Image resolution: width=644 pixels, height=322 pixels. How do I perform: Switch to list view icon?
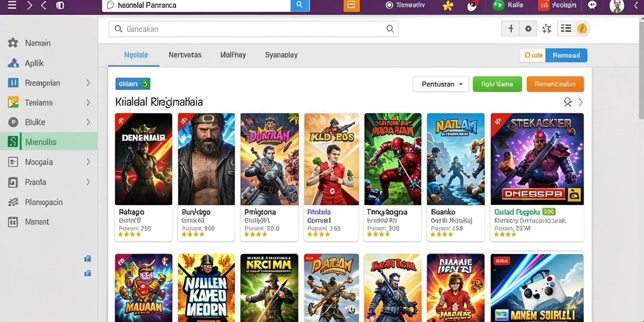566,28
